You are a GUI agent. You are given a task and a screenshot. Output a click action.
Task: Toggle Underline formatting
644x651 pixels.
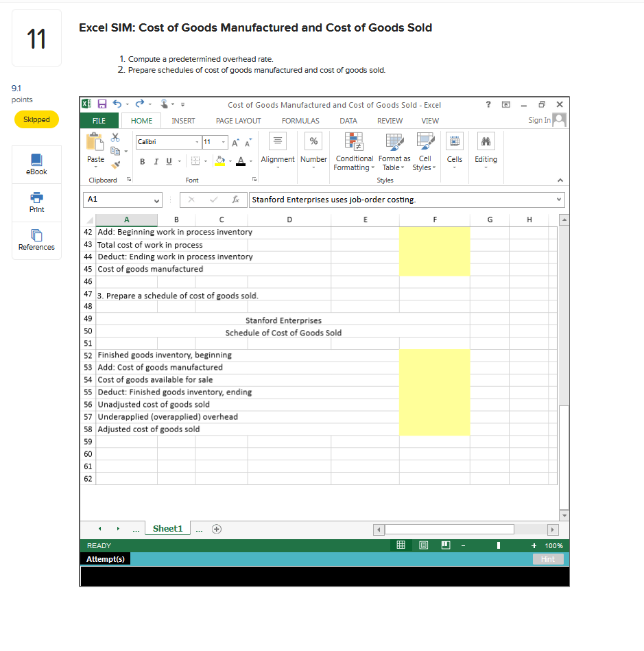(x=169, y=161)
